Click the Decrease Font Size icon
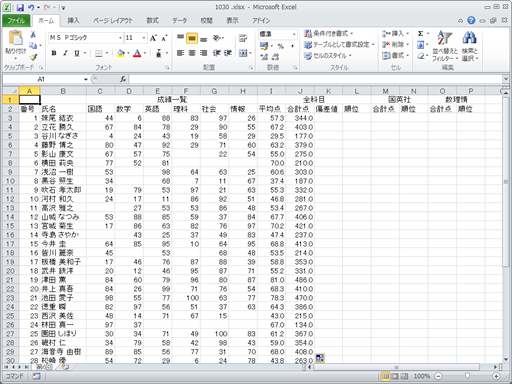 164,38
